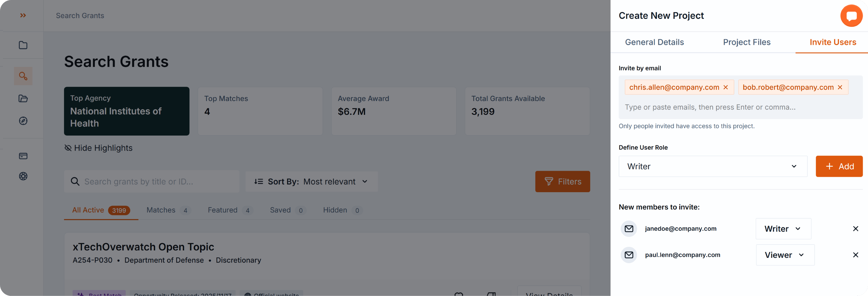
Task: Remove chris.allen@company.com email chip
Action: click(x=726, y=88)
